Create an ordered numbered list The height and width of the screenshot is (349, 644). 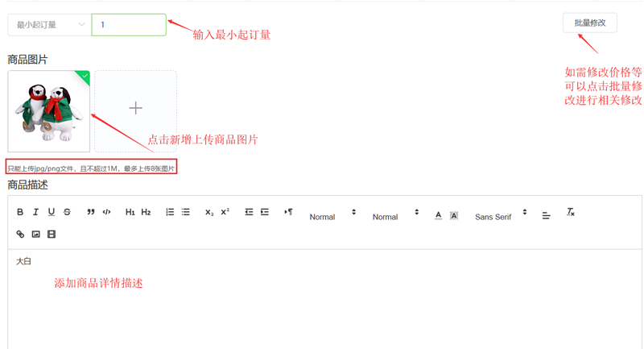[170, 212]
